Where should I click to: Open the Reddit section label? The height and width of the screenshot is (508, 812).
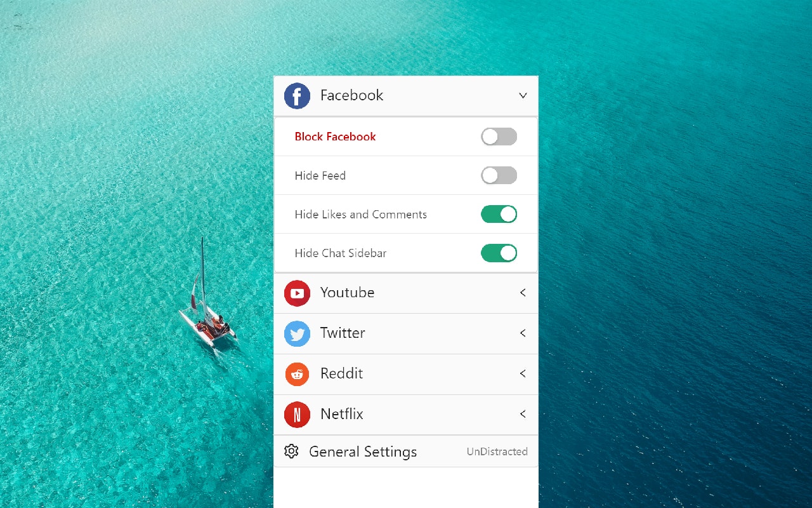341,373
